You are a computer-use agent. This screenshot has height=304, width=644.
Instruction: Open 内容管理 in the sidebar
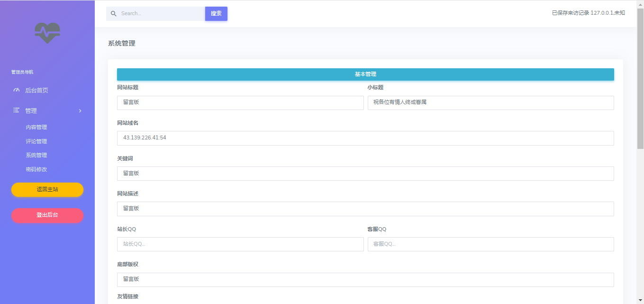pos(36,127)
